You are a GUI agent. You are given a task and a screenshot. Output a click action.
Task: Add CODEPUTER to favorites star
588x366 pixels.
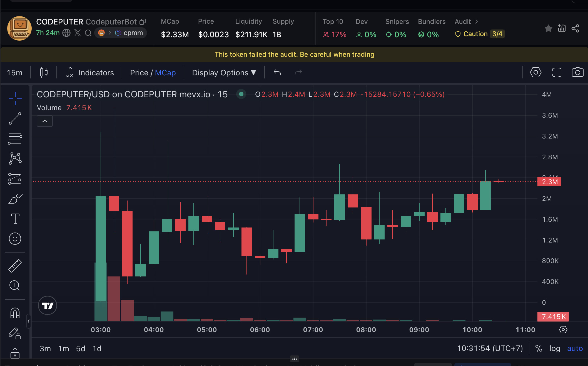(548, 28)
